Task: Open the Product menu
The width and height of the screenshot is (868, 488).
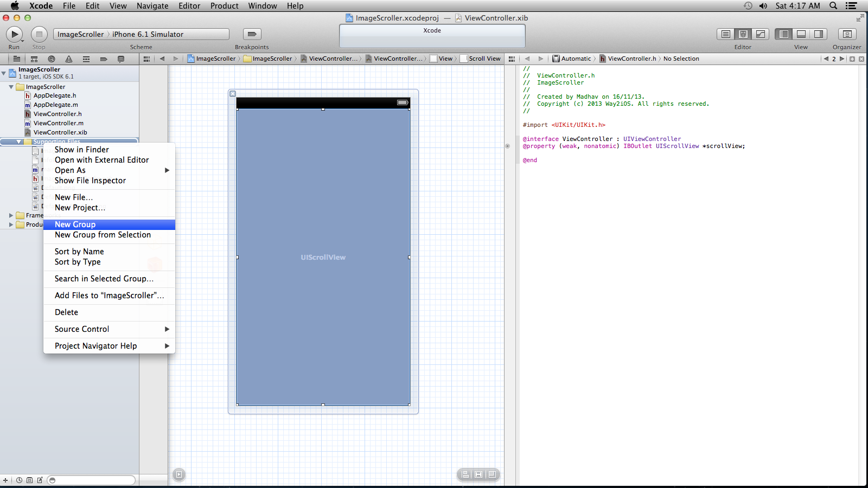Action: 224,6
